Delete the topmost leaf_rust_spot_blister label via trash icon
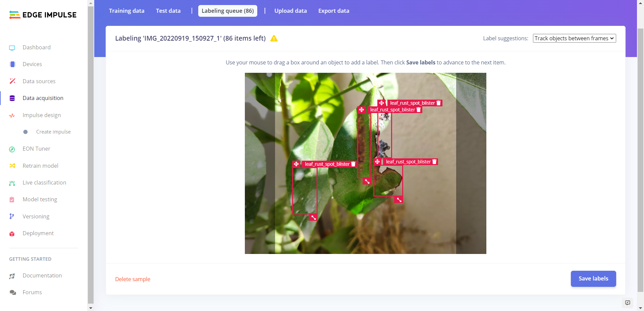The height and width of the screenshot is (311, 644). 438,103
